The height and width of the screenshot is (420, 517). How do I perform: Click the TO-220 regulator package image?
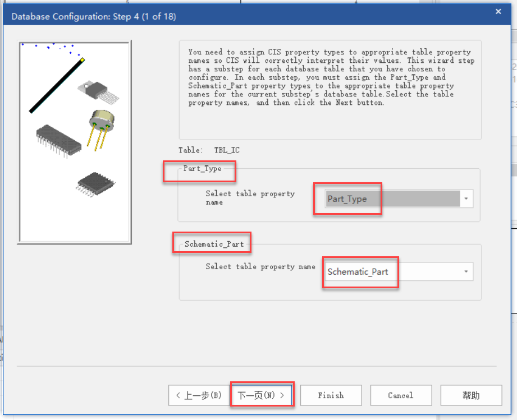(x=97, y=91)
